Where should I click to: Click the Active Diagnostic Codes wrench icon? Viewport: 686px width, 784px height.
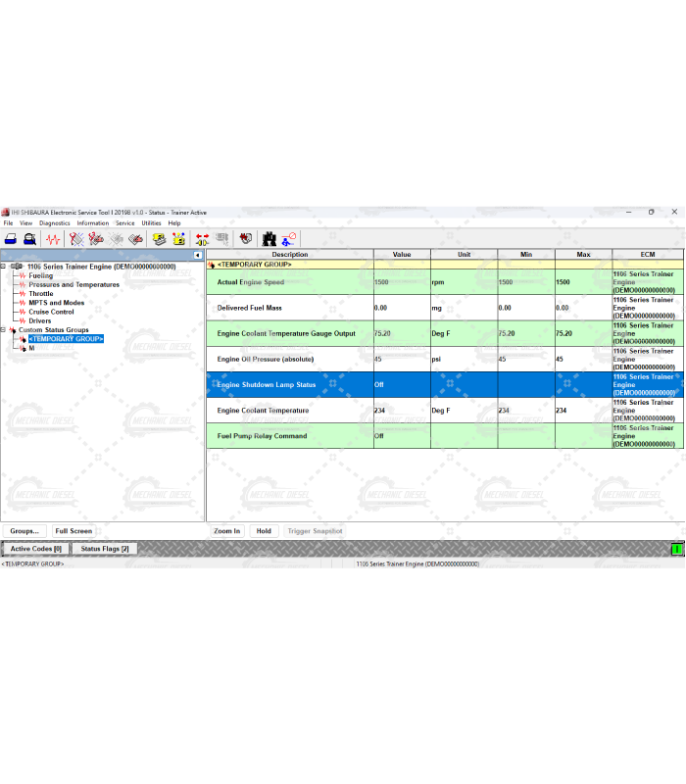click(76, 238)
